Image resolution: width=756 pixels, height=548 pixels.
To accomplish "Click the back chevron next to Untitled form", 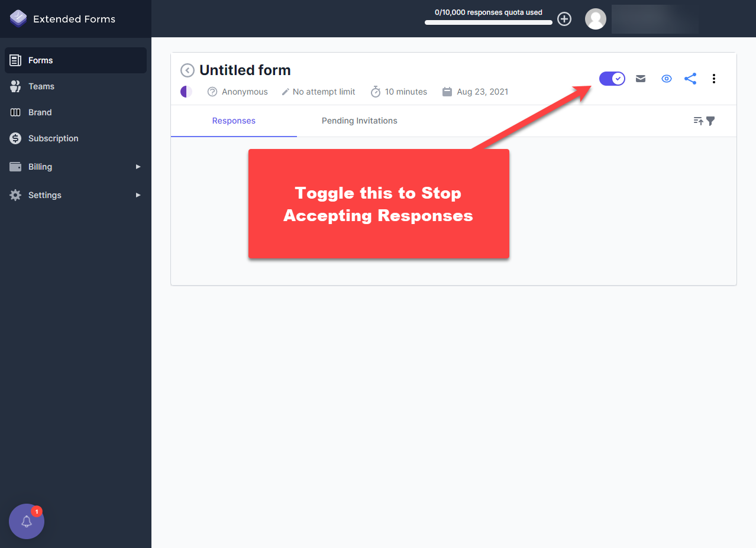I will 187,70.
